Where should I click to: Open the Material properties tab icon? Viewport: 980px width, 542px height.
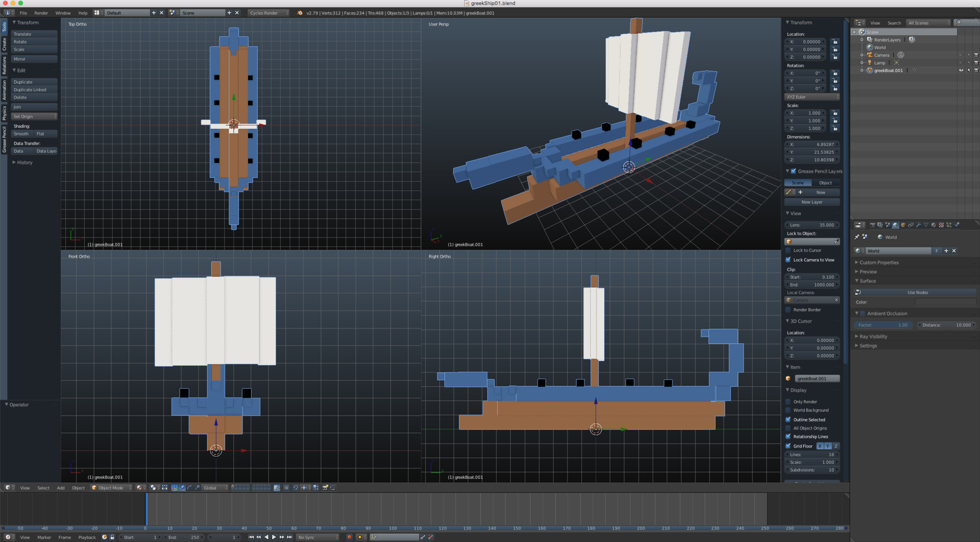pyautogui.click(x=934, y=225)
